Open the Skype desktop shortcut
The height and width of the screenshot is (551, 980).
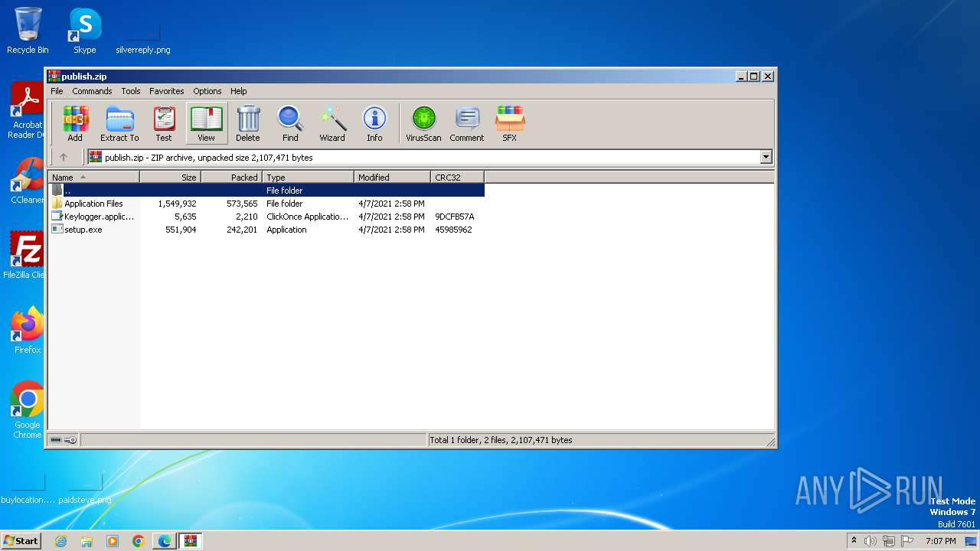84,31
